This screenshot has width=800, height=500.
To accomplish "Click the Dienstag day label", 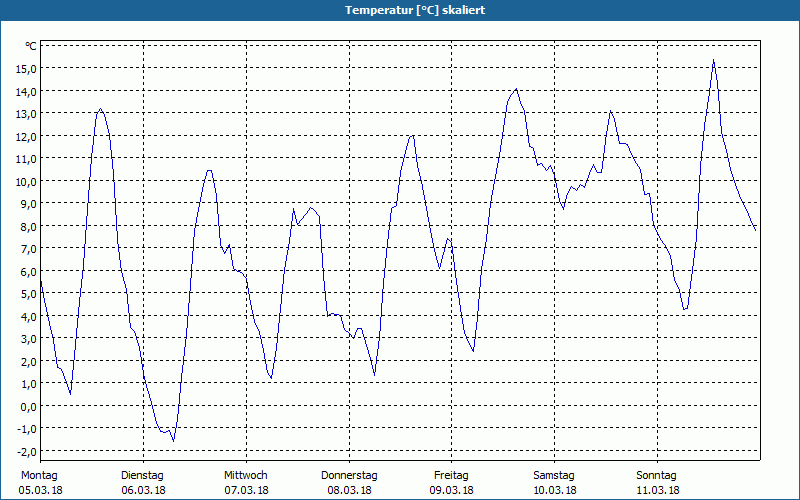I will point(142,476).
